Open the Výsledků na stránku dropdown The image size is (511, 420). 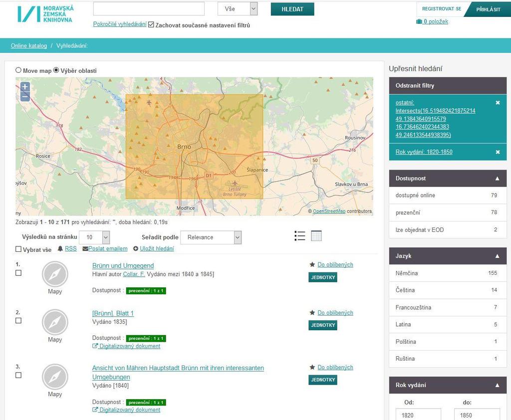click(94, 237)
